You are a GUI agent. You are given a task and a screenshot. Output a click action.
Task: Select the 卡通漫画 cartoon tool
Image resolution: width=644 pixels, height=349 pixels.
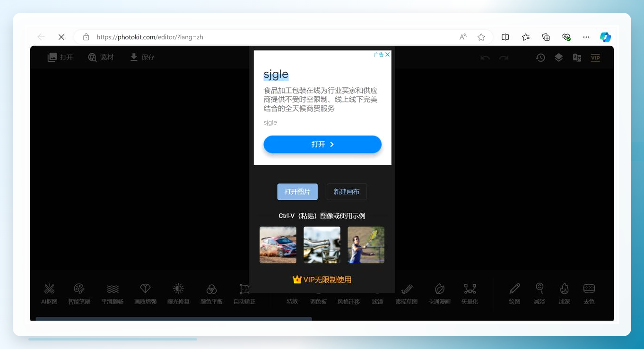click(440, 294)
